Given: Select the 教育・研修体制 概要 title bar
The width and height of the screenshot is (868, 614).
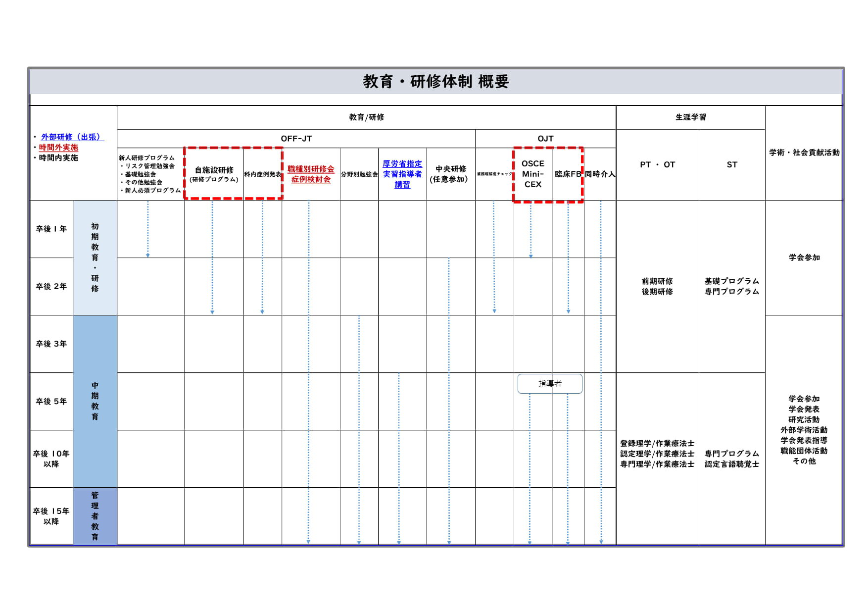Looking at the screenshot, I should click(435, 82).
